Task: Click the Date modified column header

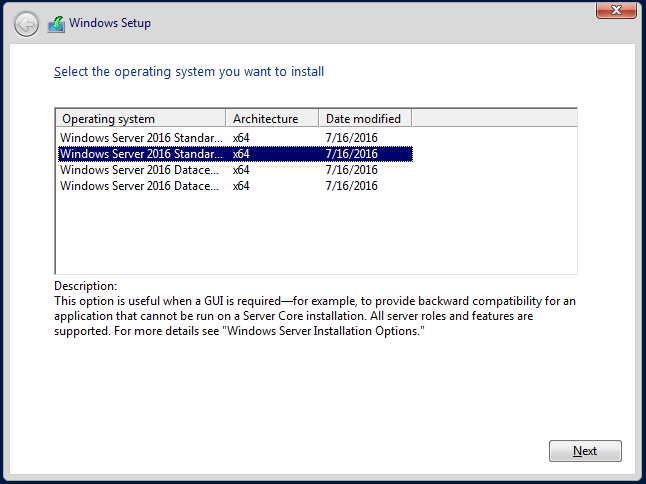Action: pos(365,119)
